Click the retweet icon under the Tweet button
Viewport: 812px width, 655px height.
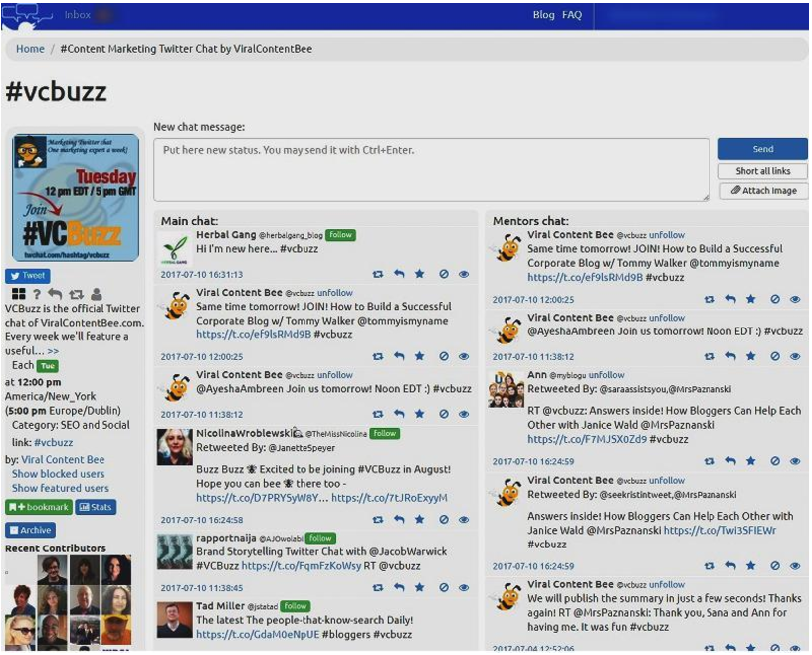(x=76, y=294)
